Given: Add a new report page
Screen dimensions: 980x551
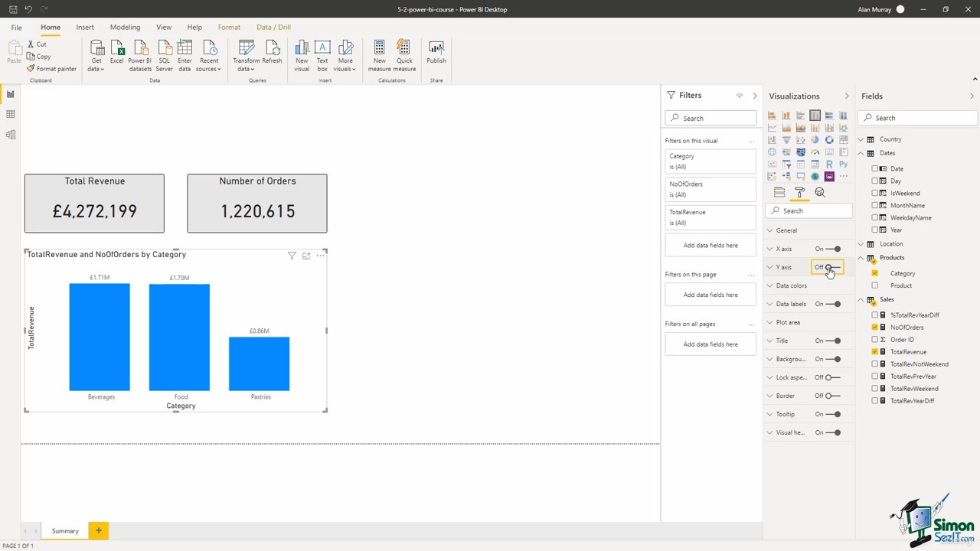Looking at the screenshot, I should click(98, 531).
